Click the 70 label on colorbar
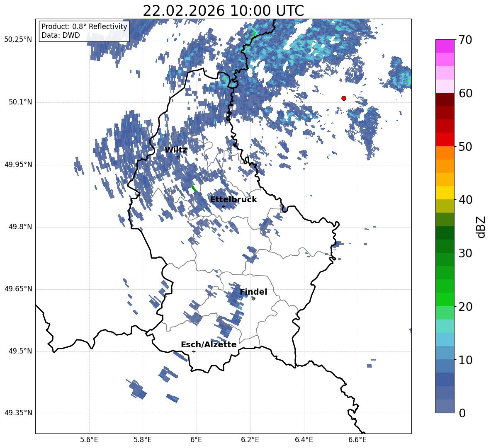The image size is (491, 448). click(465, 40)
